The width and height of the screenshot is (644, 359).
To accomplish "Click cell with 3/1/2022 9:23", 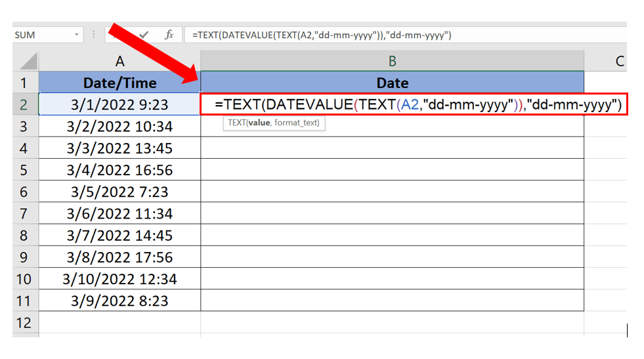I will tap(119, 105).
